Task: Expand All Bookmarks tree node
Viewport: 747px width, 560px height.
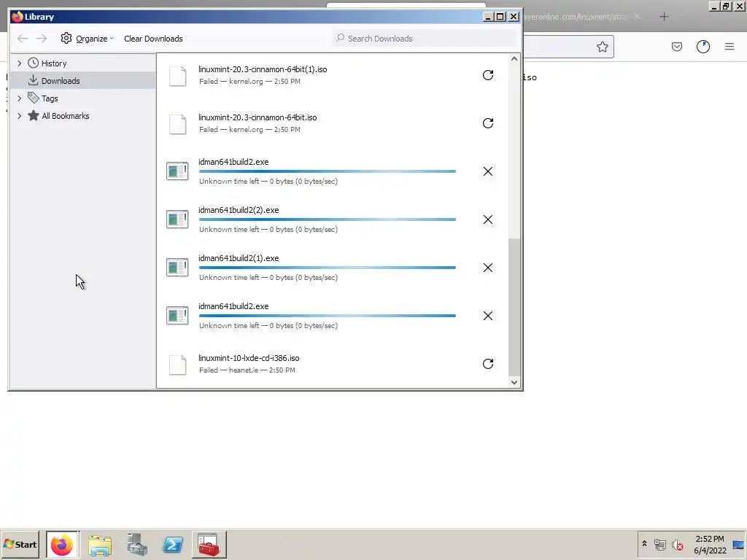Action: (20, 116)
